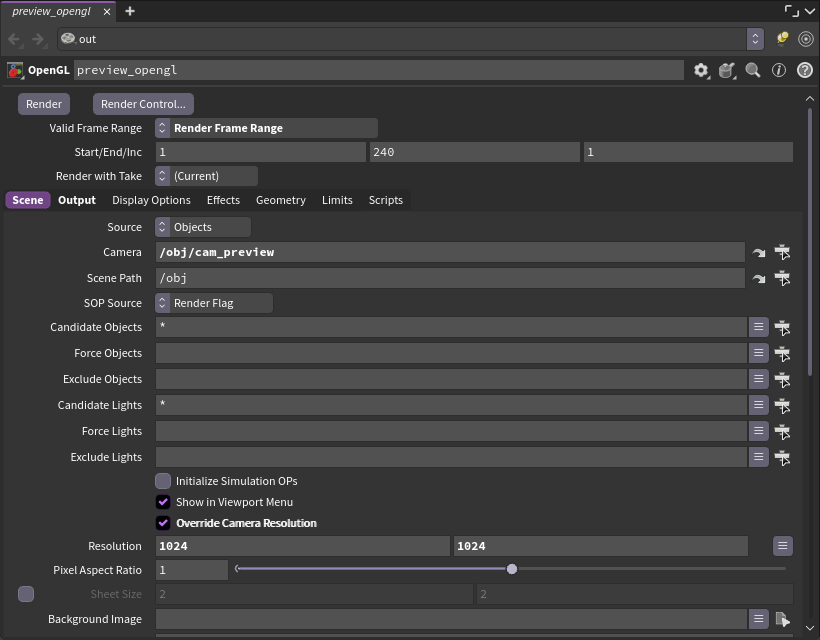Enable Initialize Simulation OPs checkbox
Screen dimensions: 820x640
click(x=163, y=481)
